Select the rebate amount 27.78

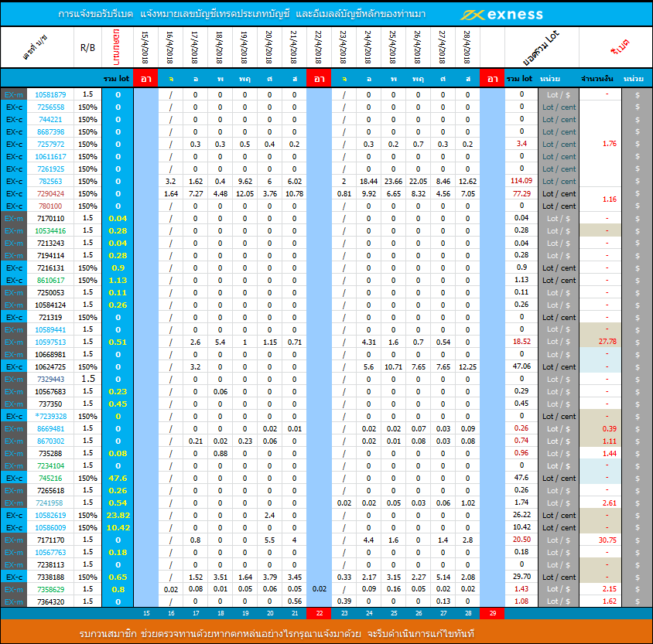click(x=607, y=342)
